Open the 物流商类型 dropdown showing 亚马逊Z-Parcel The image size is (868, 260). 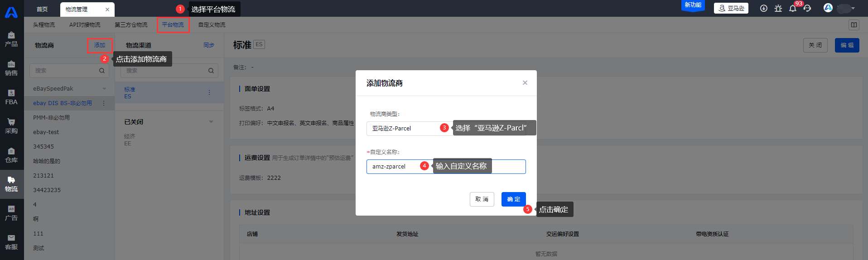[x=446, y=129]
